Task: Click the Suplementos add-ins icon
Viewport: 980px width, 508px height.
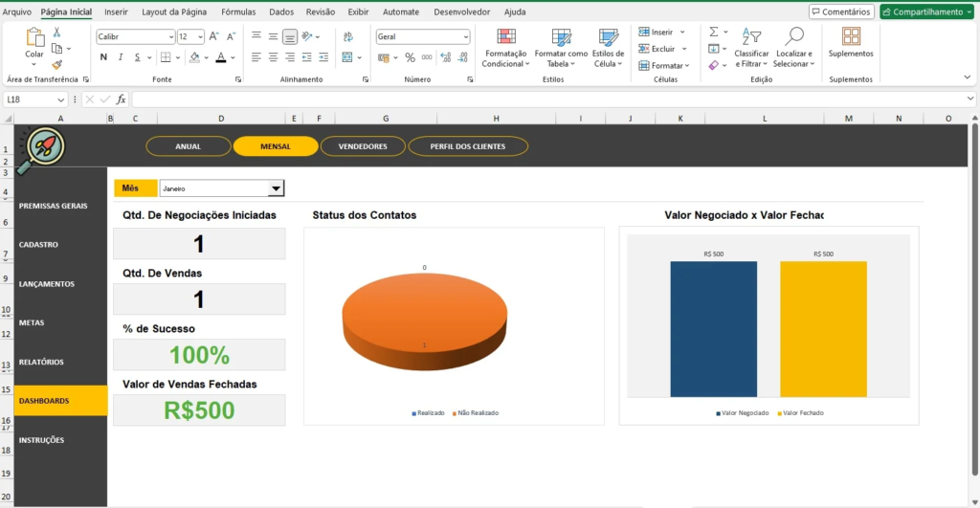Action: [851, 36]
